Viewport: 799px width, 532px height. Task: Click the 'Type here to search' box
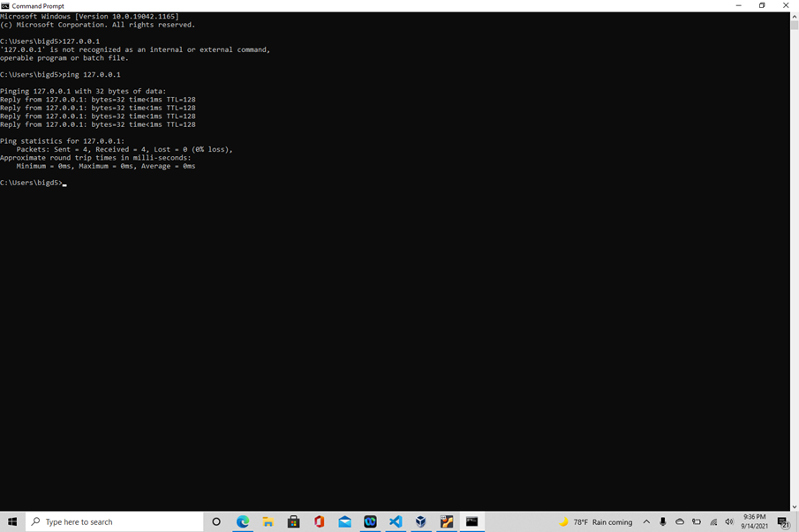115,521
